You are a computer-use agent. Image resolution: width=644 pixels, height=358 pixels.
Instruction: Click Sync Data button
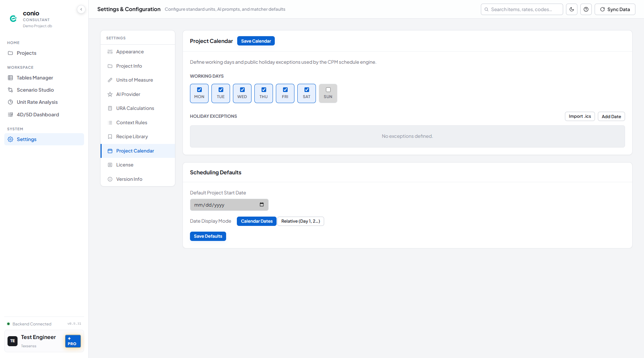click(615, 9)
